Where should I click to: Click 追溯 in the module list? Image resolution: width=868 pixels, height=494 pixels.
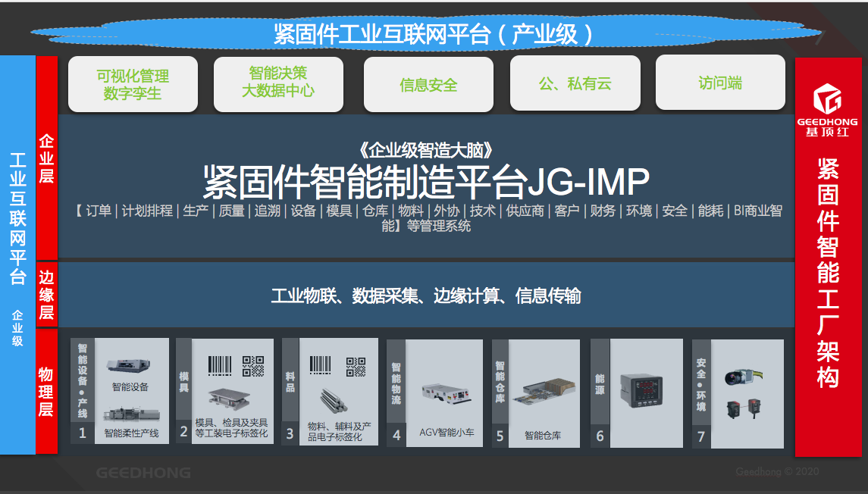[x=268, y=211]
